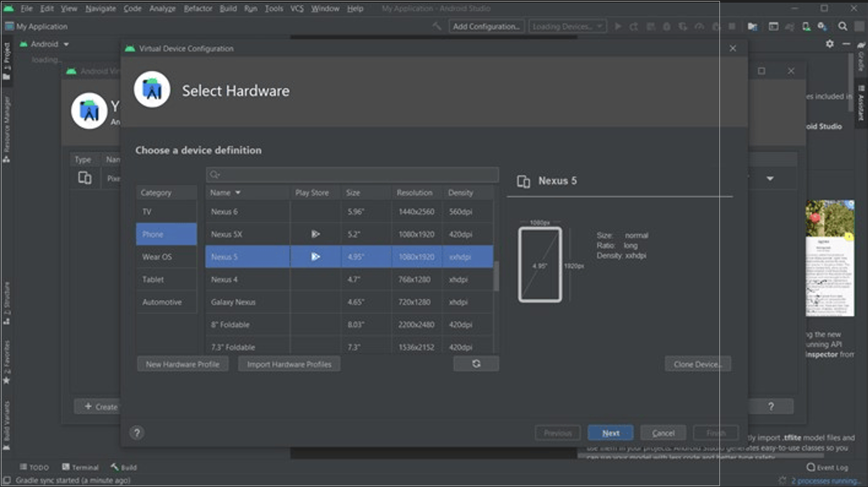Click the gear settings icon in right panel
The width and height of the screenshot is (868, 487).
(x=830, y=44)
